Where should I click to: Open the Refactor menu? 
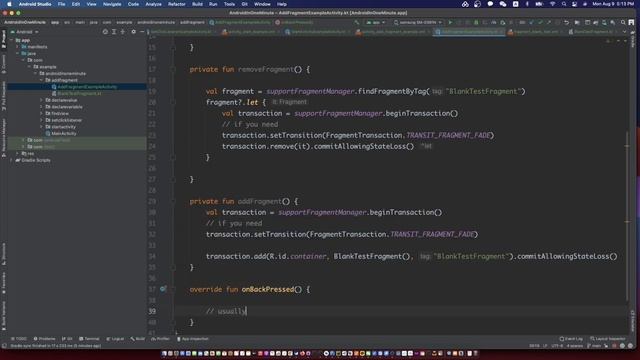click(176, 4)
